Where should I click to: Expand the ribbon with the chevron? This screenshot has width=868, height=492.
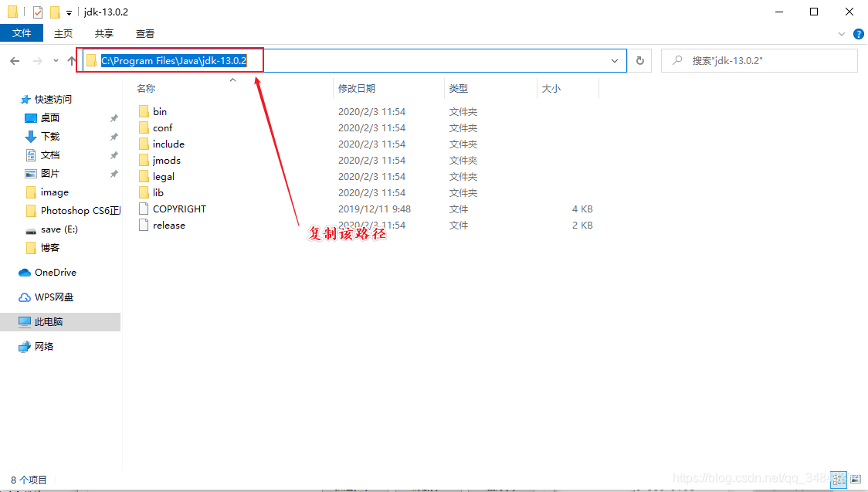point(842,34)
